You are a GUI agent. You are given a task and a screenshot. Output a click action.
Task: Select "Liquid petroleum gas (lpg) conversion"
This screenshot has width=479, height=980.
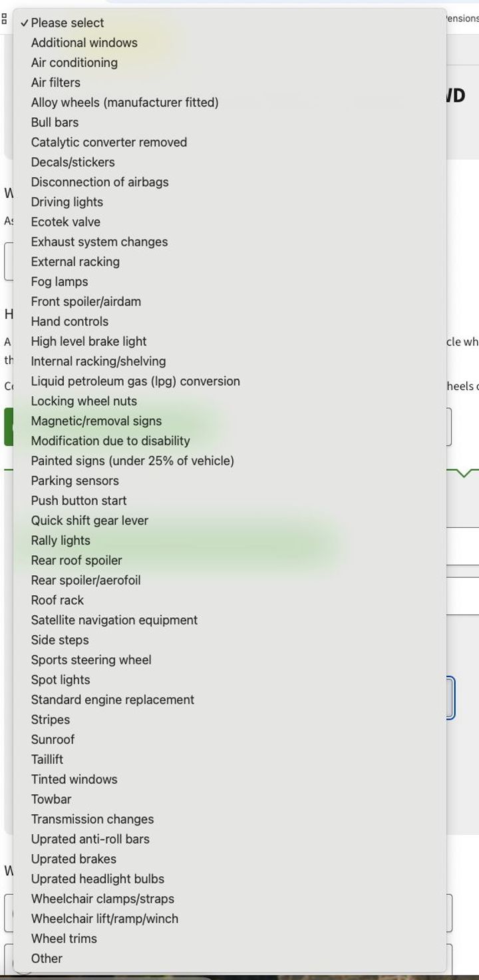(135, 381)
